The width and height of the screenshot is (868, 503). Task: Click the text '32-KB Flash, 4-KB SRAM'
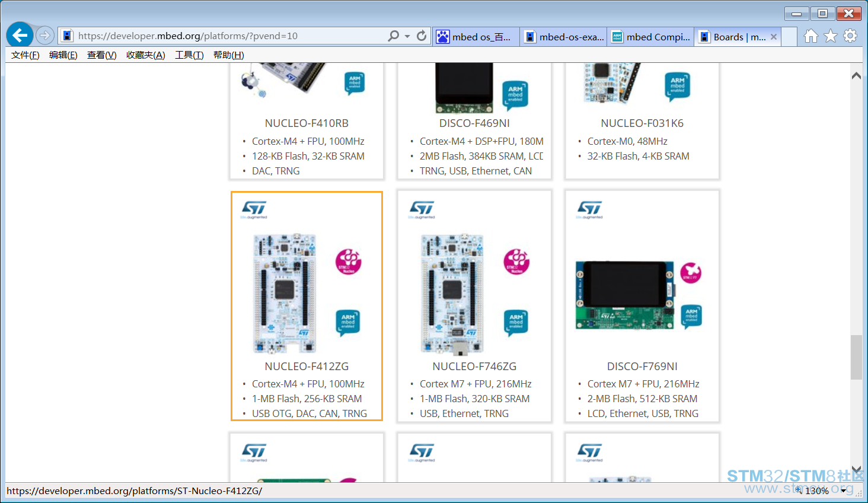pyautogui.click(x=639, y=156)
